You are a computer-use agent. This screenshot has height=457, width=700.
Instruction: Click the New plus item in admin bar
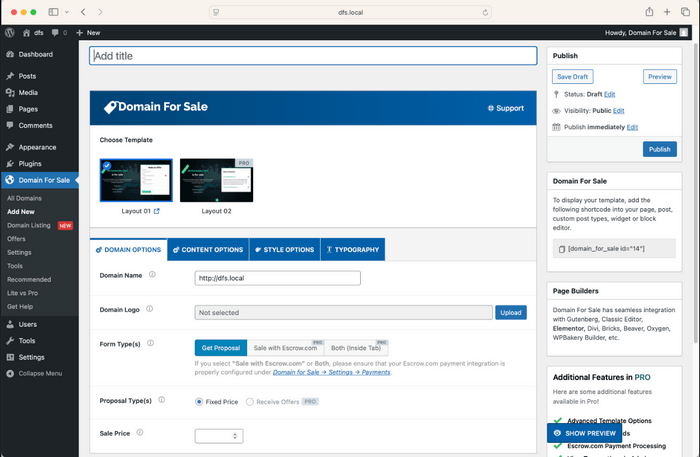click(88, 33)
